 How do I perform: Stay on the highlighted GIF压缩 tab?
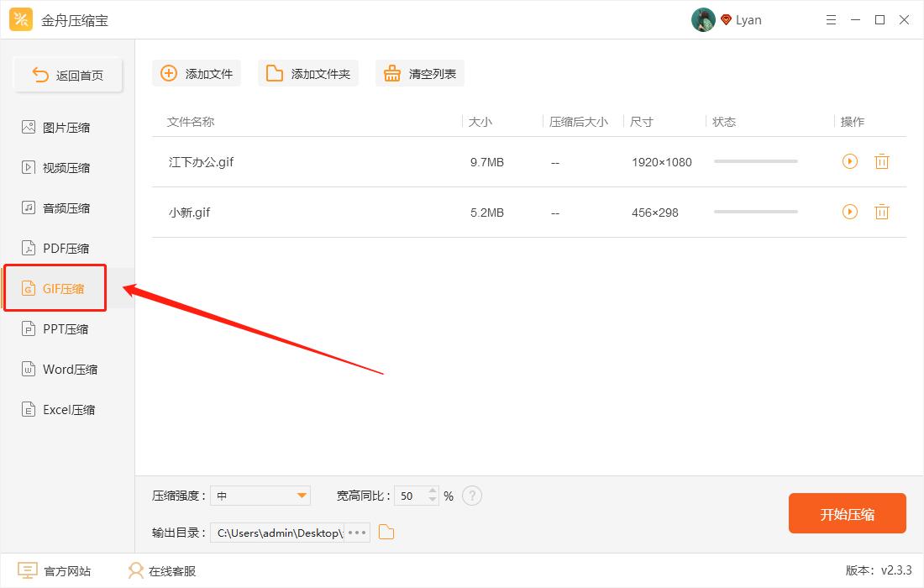click(55, 287)
